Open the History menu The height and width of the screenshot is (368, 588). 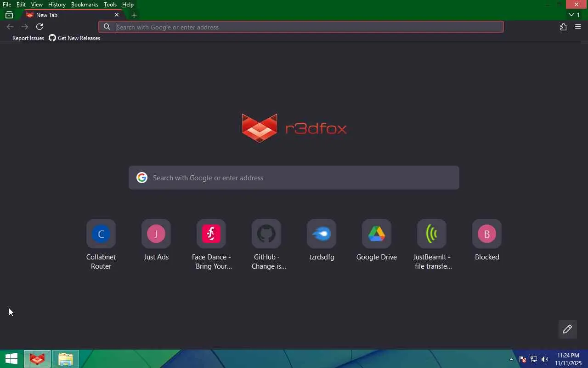pos(57,5)
